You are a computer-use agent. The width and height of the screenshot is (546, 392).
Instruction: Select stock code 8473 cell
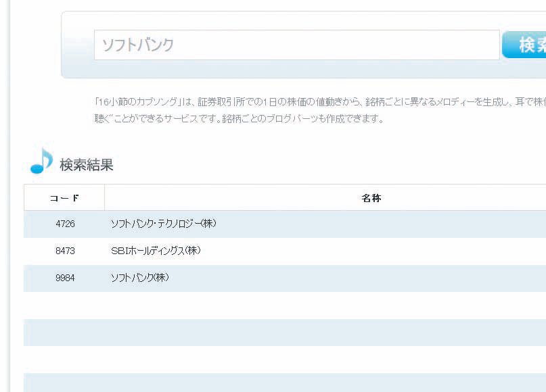tap(65, 251)
